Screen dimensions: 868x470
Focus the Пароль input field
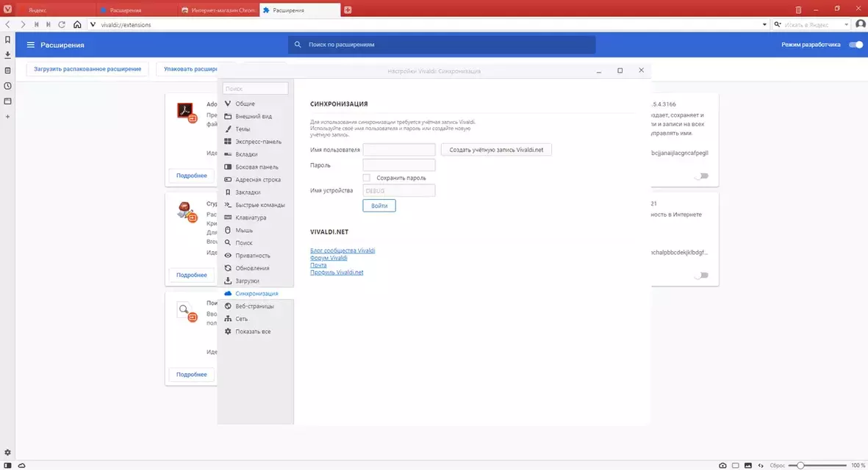399,164
